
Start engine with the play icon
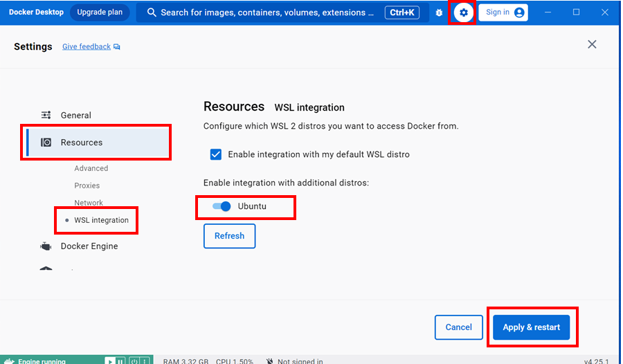tap(109, 361)
